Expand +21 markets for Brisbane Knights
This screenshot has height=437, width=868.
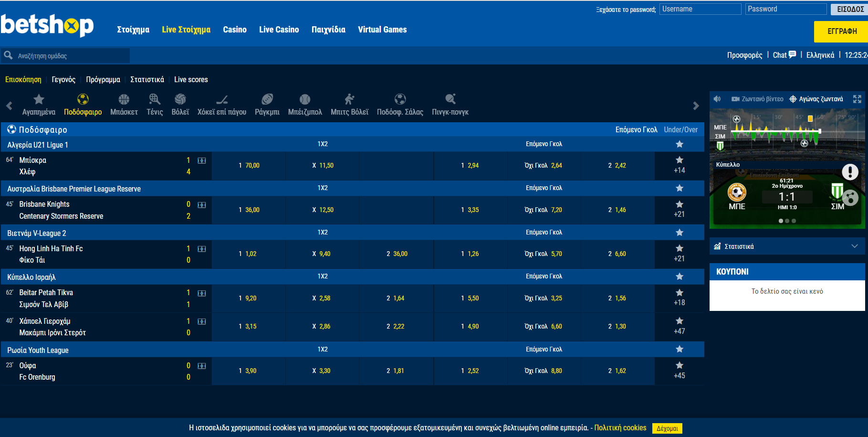pyautogui.click(x=680, y=214)
